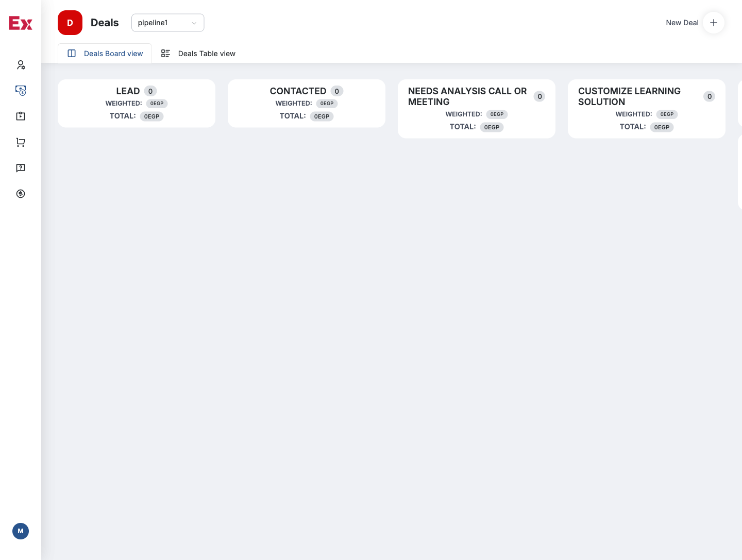Click NEEDS ANALYSIS weighted 0EGP value
This screenshot has height=560, width=742.
coord(497,114)
